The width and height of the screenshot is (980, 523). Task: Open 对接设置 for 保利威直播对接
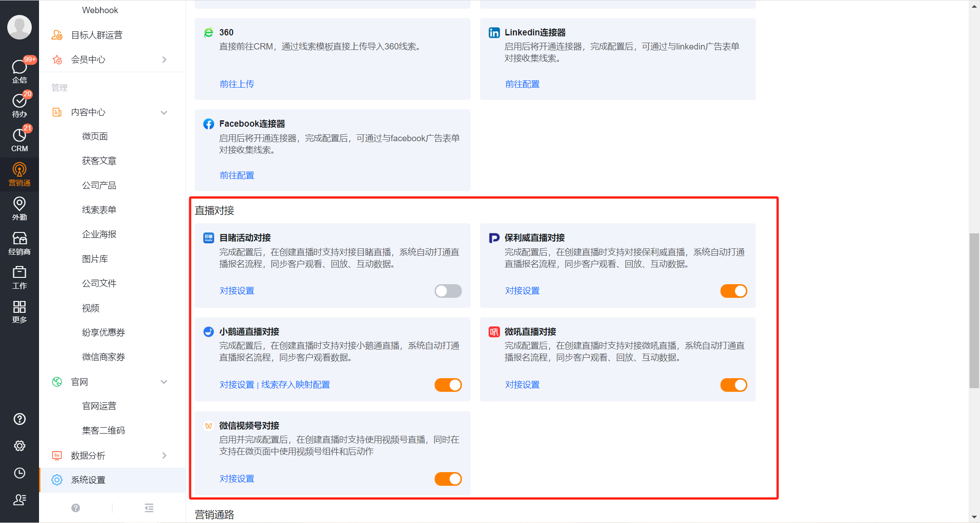point(522,291)
